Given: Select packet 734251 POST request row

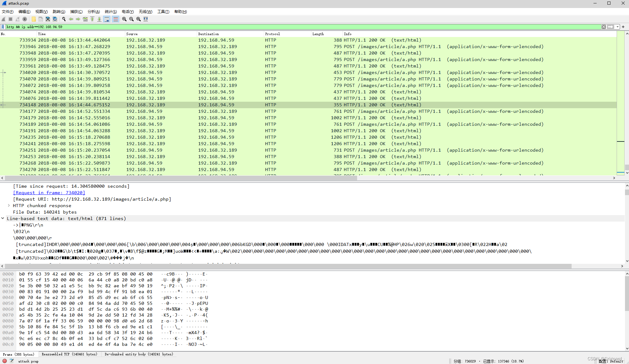Looking at the screenshot, I should (308, 150).
